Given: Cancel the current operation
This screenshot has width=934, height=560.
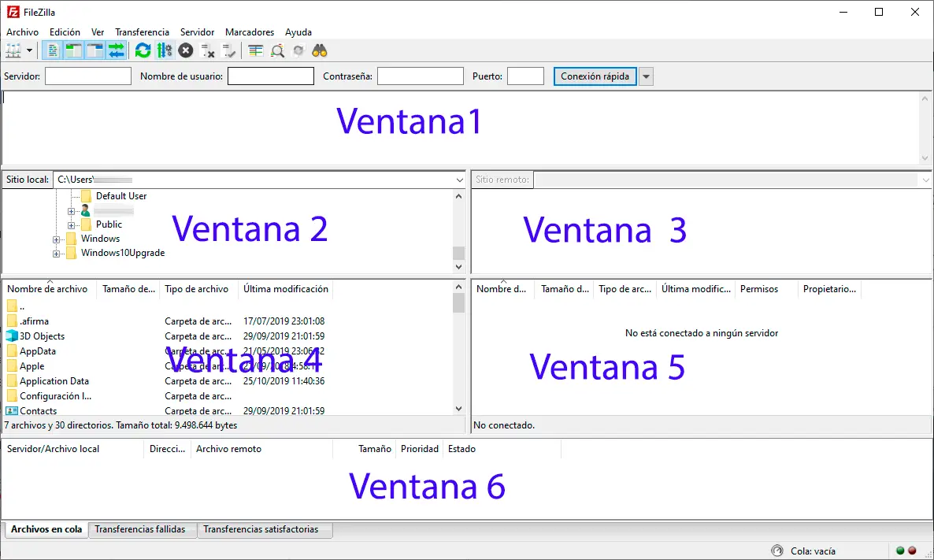Looking at the screenshot, I should coord(186,51).
